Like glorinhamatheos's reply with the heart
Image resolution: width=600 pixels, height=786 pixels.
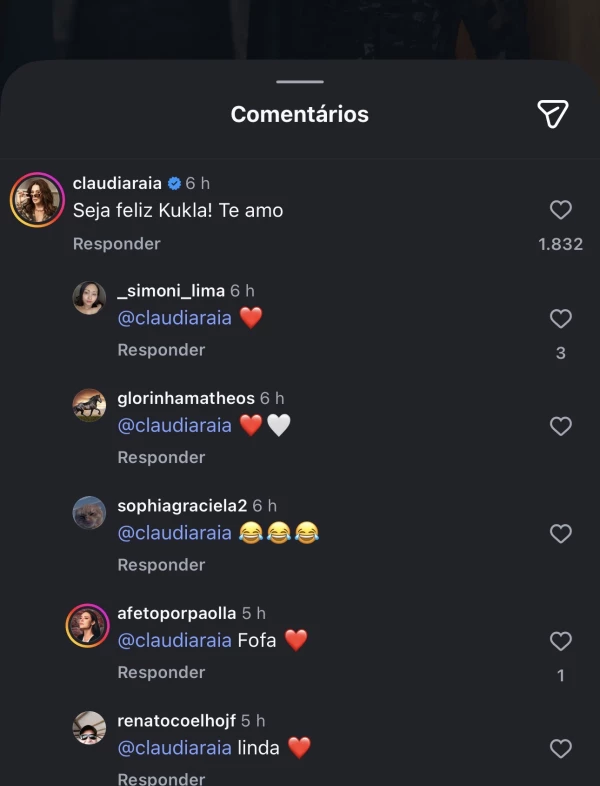tap(561, 427)
